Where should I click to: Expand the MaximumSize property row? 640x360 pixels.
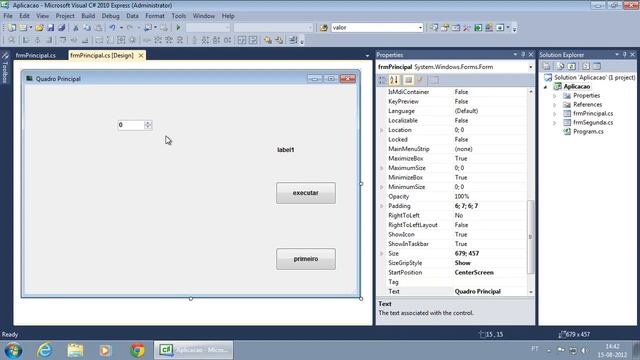tap(382, 168)
